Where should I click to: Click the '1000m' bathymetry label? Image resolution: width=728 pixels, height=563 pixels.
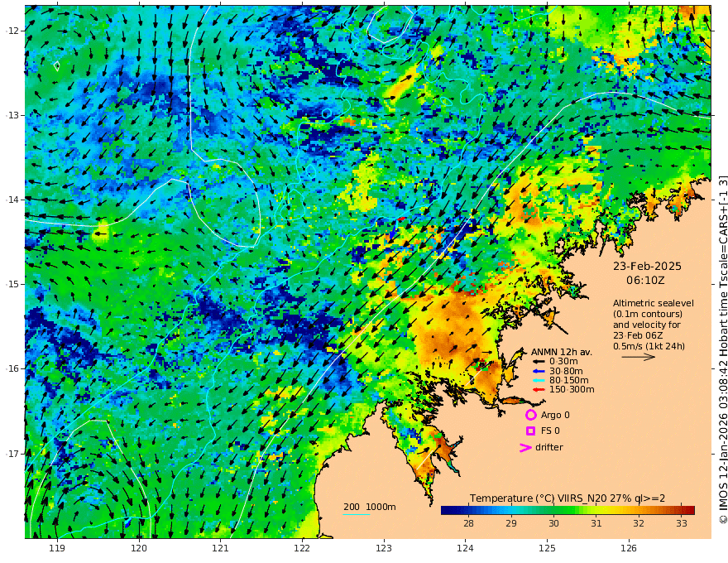click(x=381, y=507)
